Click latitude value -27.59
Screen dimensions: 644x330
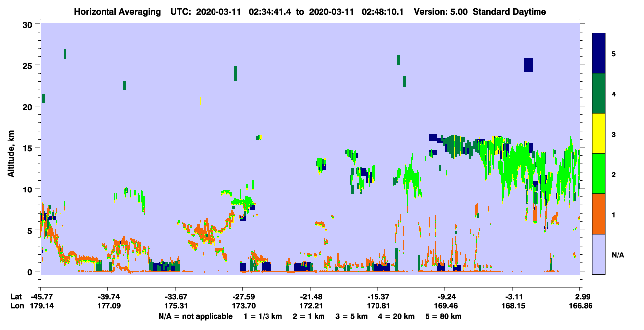point(243,297)
